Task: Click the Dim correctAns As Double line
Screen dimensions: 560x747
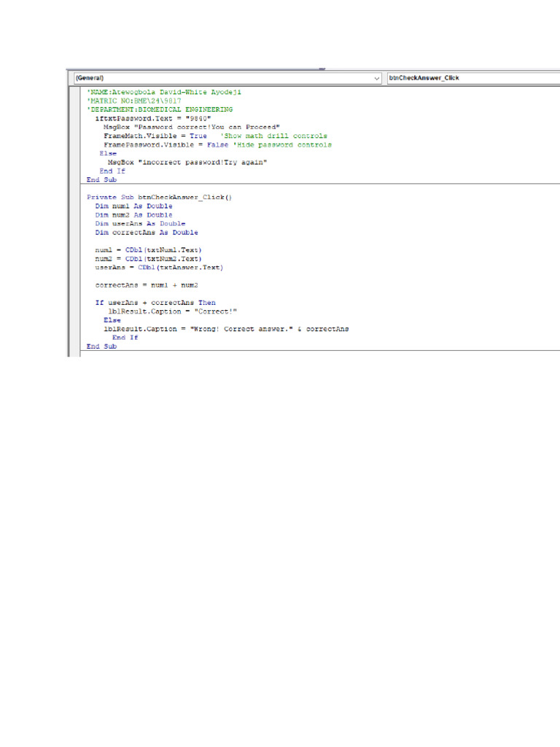Action: coord(147,233)
